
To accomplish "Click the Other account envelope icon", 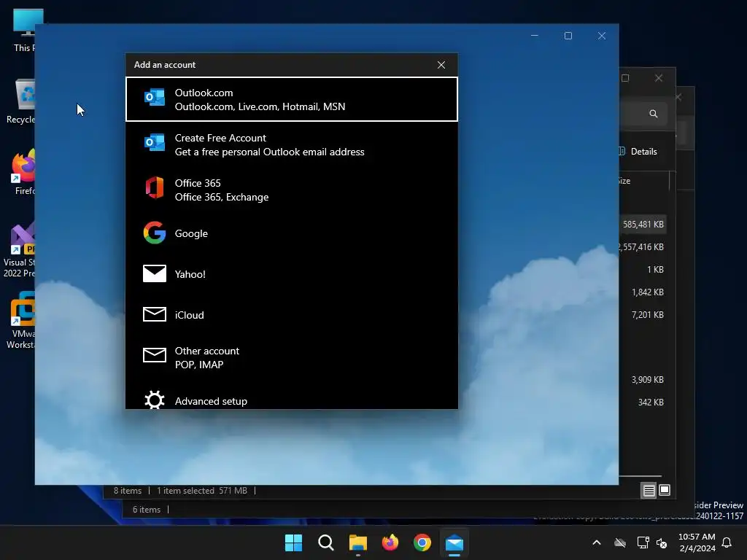I will [x=155, y=355].
